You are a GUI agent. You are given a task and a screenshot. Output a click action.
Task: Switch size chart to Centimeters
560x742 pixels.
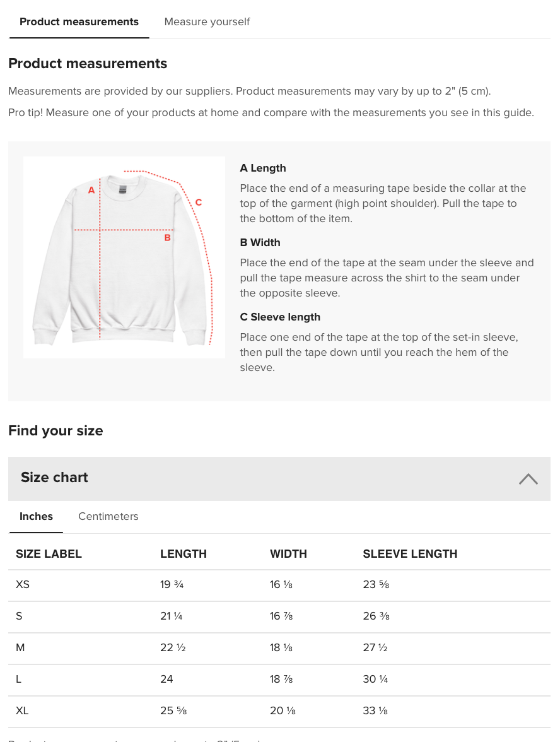(x=108, y=517)
